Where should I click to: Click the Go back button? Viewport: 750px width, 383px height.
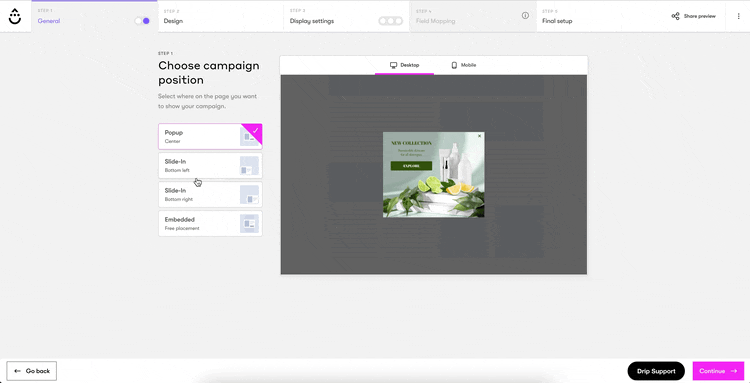click(x=32, y=371)
